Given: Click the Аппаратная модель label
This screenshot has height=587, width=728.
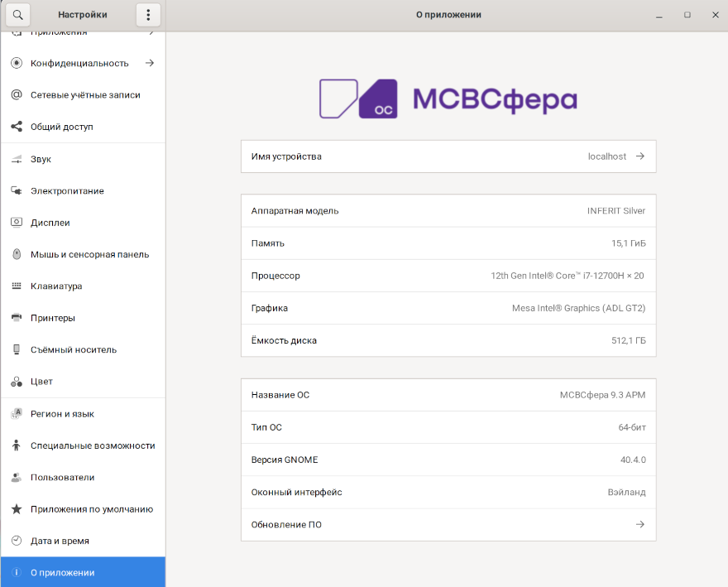Looking at the screenshot, I should (x=295, y=210).
